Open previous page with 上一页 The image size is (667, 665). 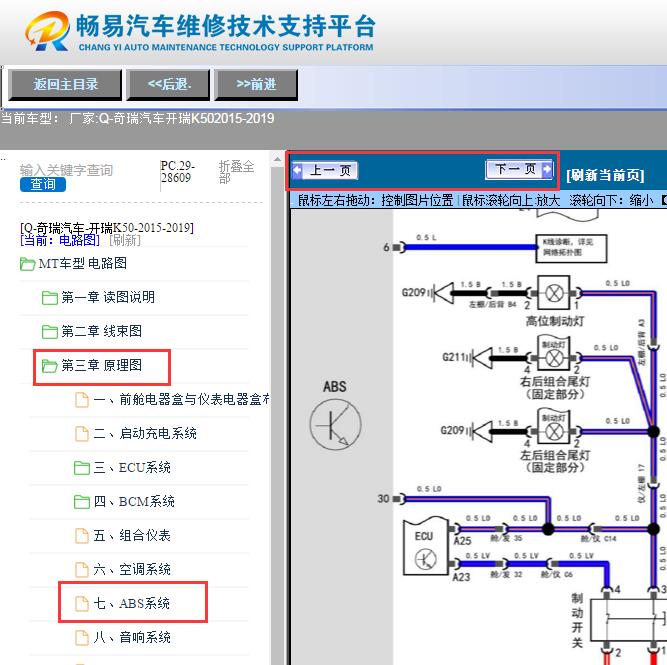tap(325, 171)
